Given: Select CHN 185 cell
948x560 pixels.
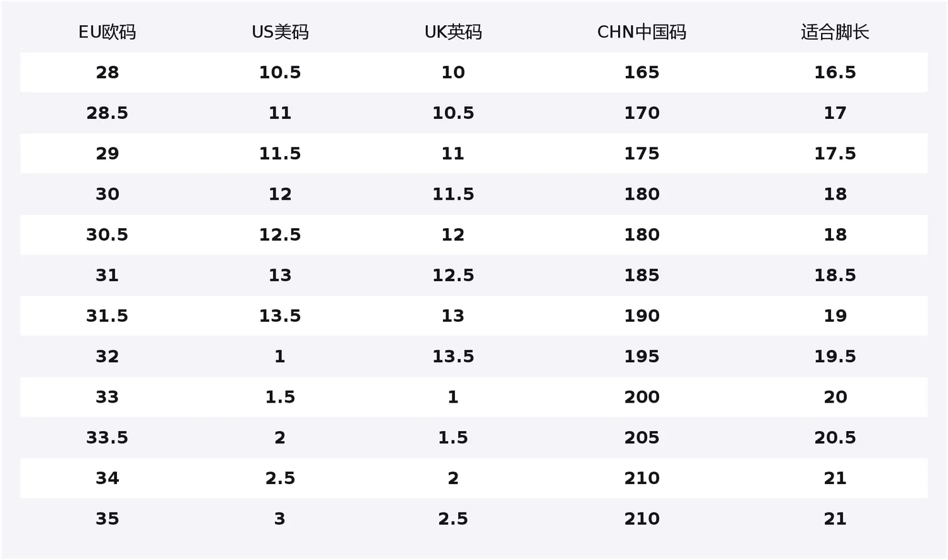Looking at the screenshot, I should [x=641, y=276].
